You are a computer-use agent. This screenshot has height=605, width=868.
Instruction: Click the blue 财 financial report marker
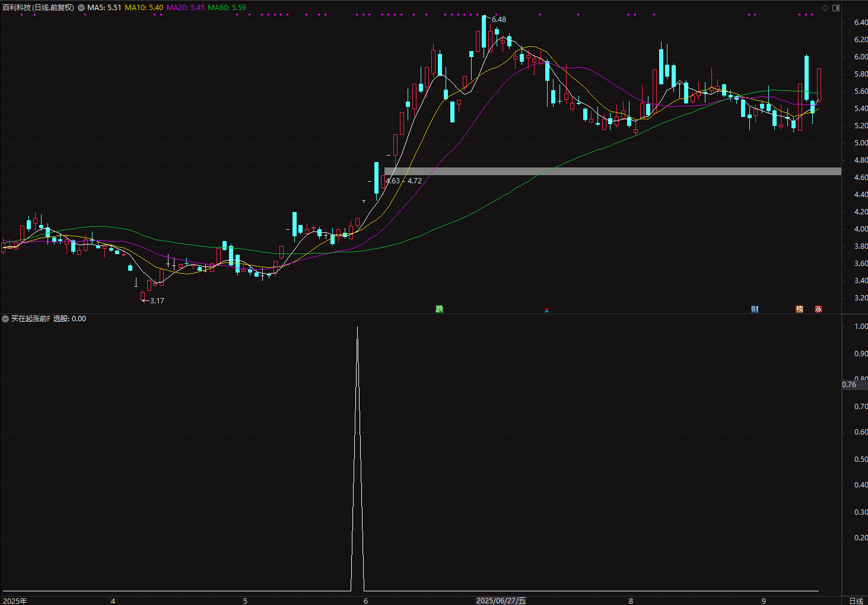tap(755, 309)
